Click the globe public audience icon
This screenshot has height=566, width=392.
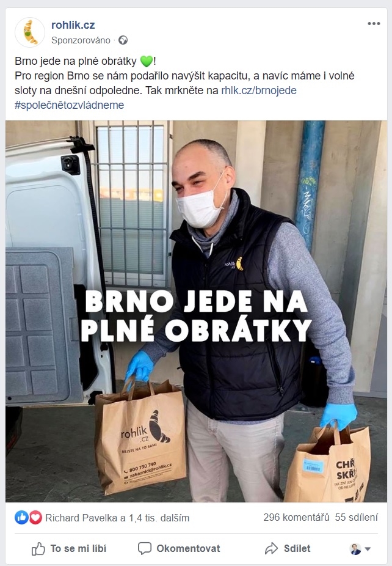tap(123, 40)
